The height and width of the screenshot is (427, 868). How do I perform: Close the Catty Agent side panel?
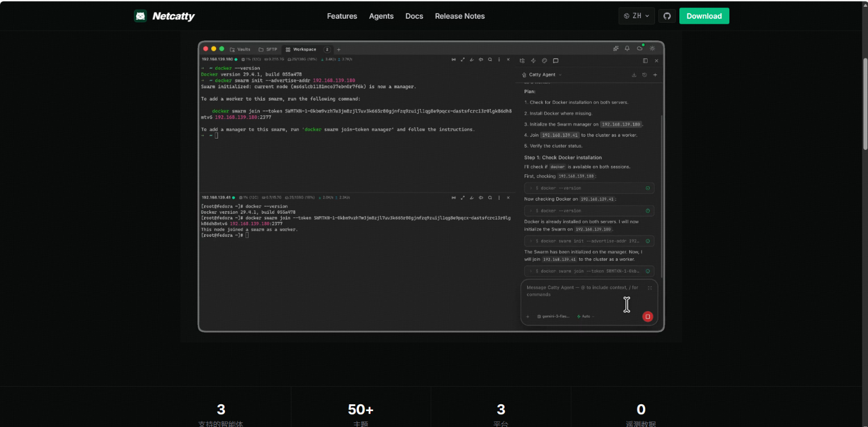coord(657,61)
